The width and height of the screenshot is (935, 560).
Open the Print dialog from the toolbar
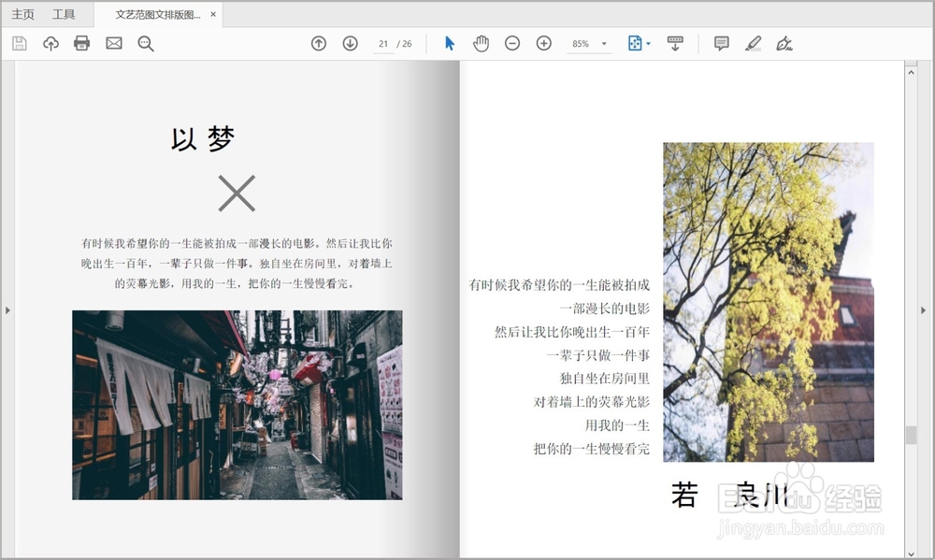point(81,43)
